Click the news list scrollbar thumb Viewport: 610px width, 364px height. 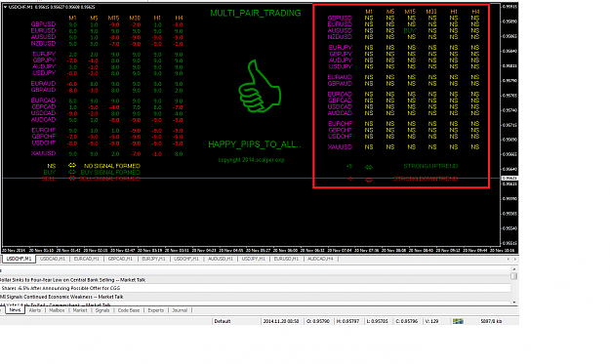pyautogui.click(x=514, y=276)
